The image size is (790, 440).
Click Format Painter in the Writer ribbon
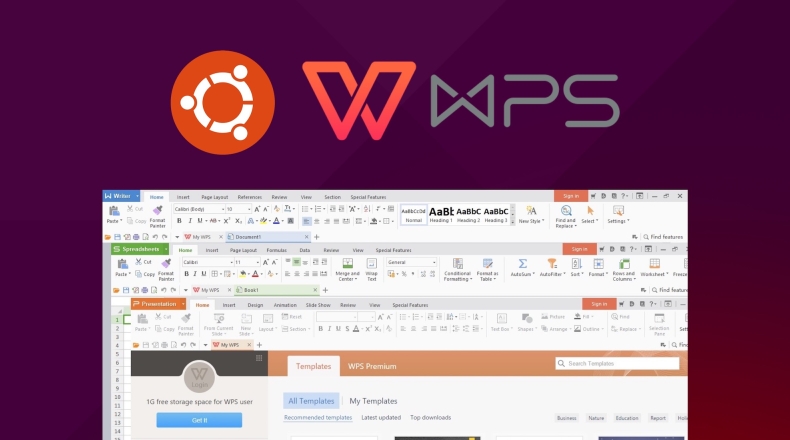pyautogui.click(x=160, y=213)
